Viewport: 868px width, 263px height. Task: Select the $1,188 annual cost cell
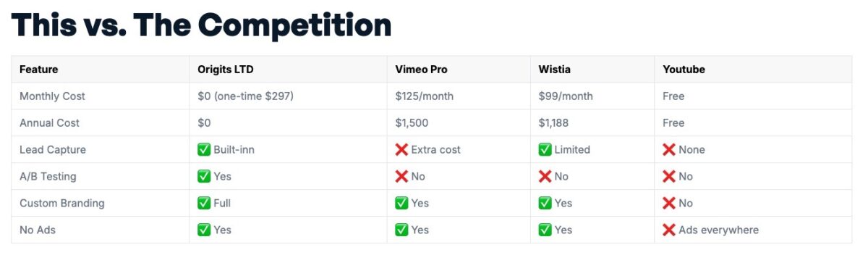592,123
